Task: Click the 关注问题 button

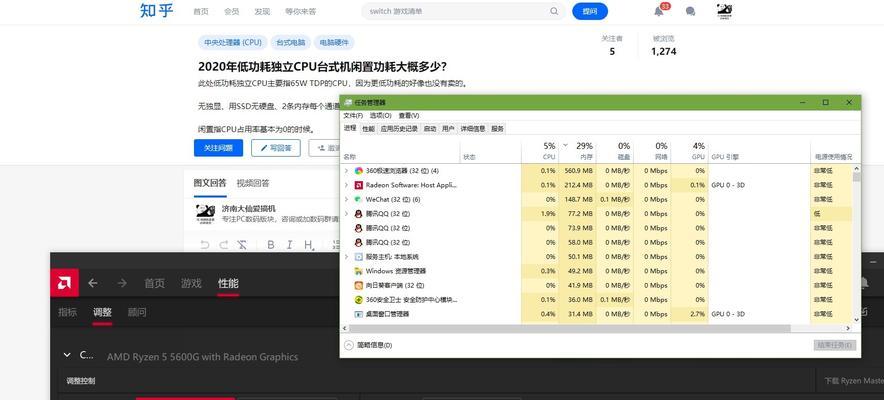Action: 218,148
